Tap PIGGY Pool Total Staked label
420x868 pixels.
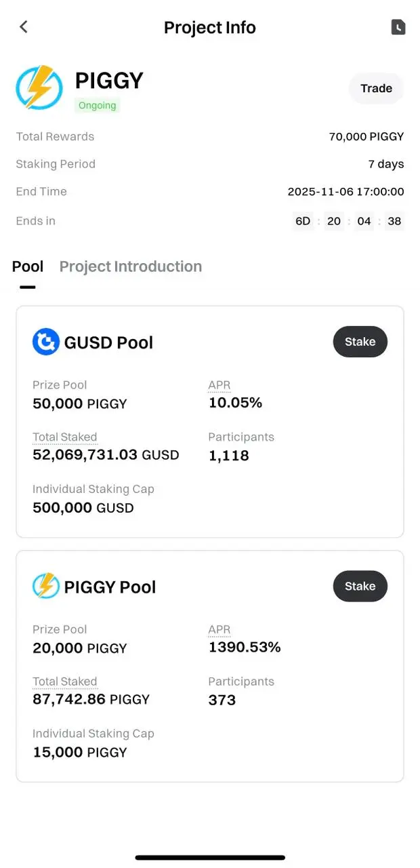65,682
